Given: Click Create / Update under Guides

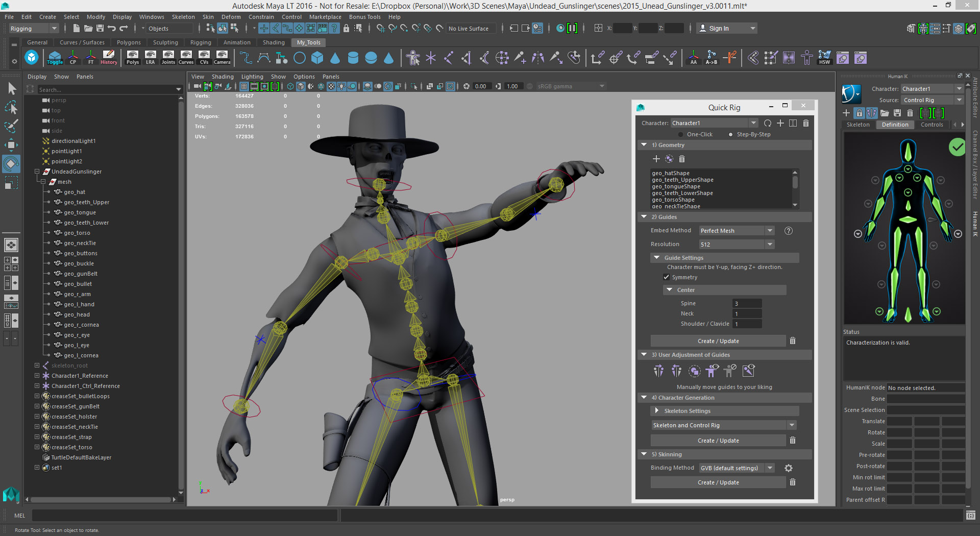Looking at the screenshot, I should (x=718, y=341).
